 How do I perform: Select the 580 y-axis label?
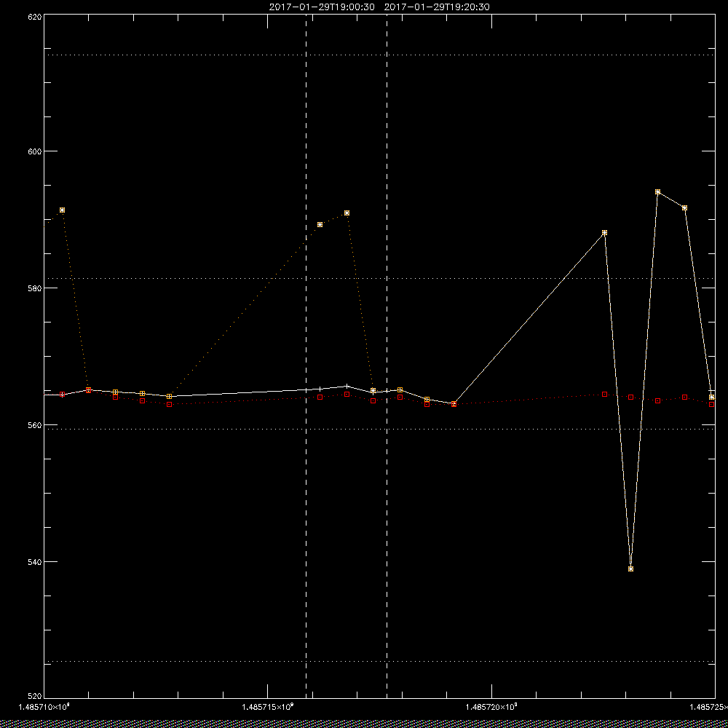click(35, 288)
